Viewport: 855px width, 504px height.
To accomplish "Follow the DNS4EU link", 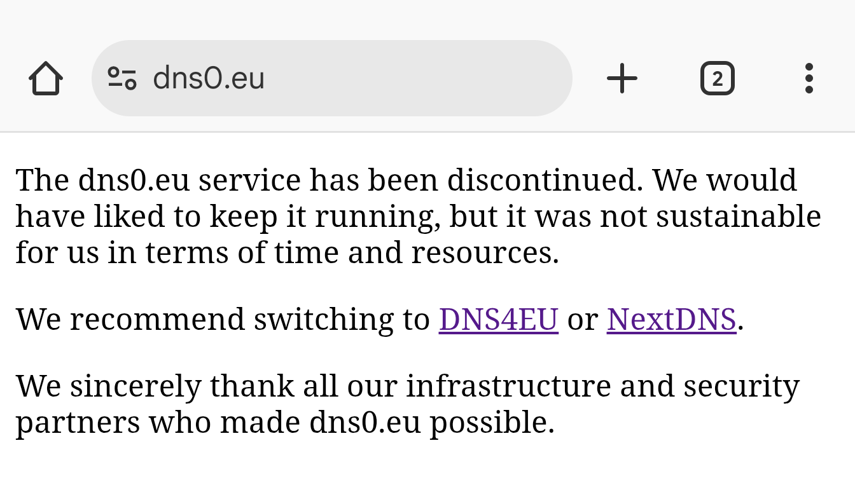I will click(498, 319).
